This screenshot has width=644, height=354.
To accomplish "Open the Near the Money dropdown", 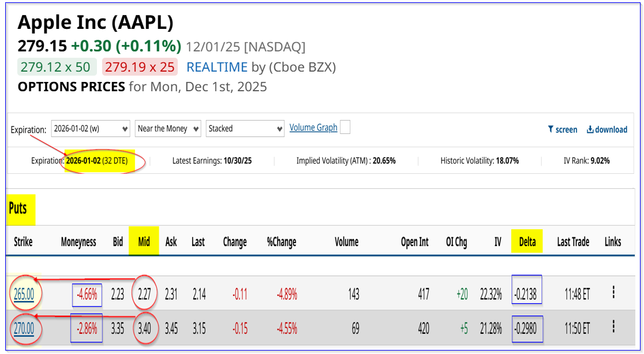I will pos(168,129).
